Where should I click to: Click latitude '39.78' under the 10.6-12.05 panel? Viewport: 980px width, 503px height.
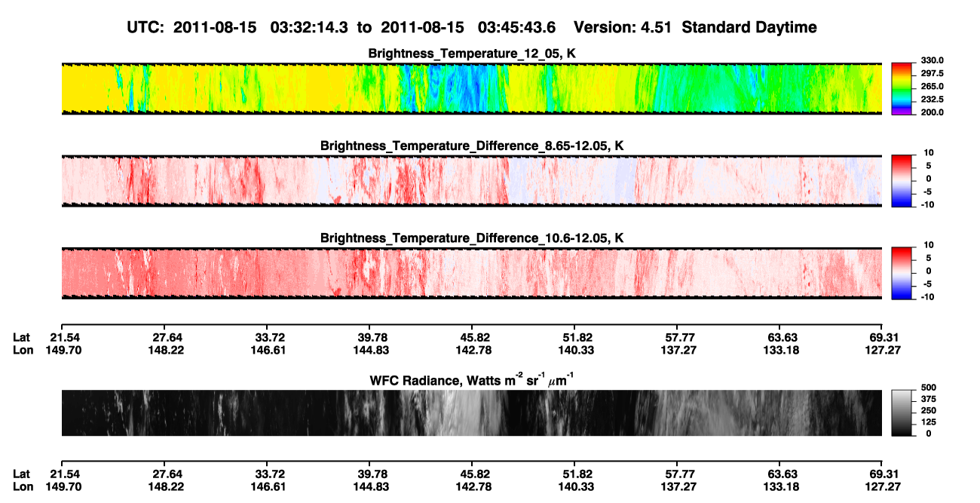click(x=371, y=337)
